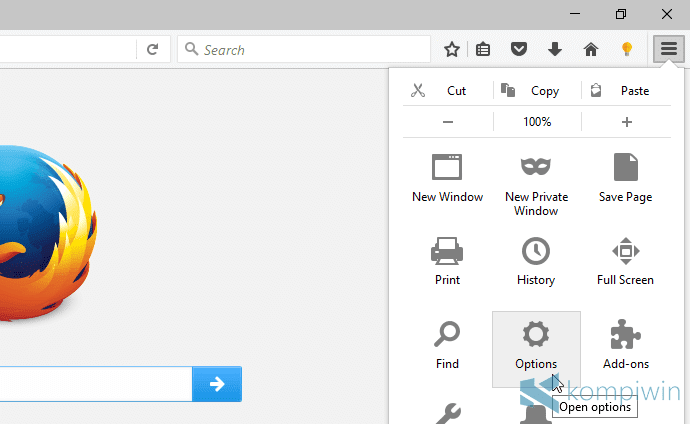Copy selection from menu panel

(x=537, y=91)
